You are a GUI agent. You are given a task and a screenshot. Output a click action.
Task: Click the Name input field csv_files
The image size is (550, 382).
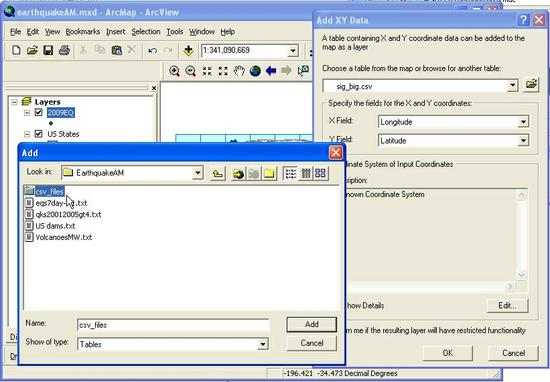tap(173, 325)
